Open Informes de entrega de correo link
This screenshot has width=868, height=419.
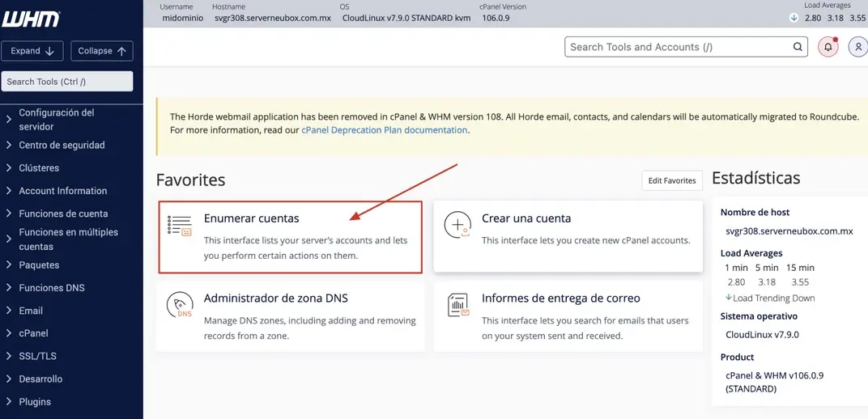561,298
